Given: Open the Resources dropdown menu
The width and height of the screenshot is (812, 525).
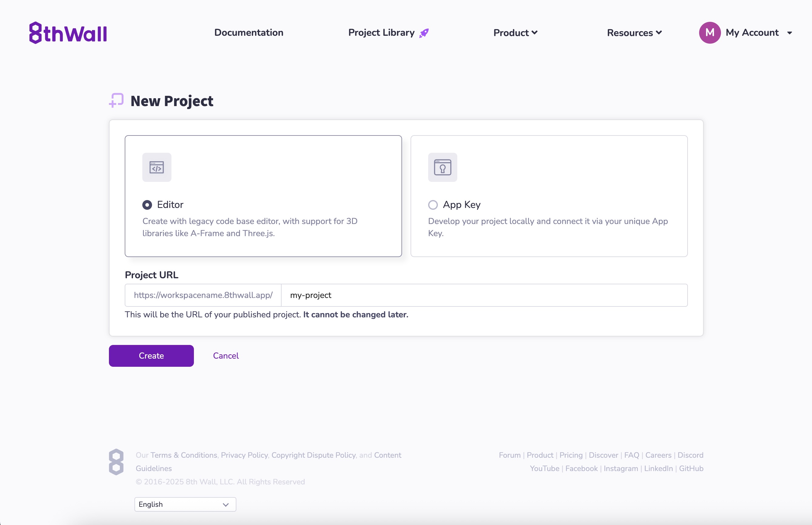Looking at the screenshot, I should click(x=634, y=32).
